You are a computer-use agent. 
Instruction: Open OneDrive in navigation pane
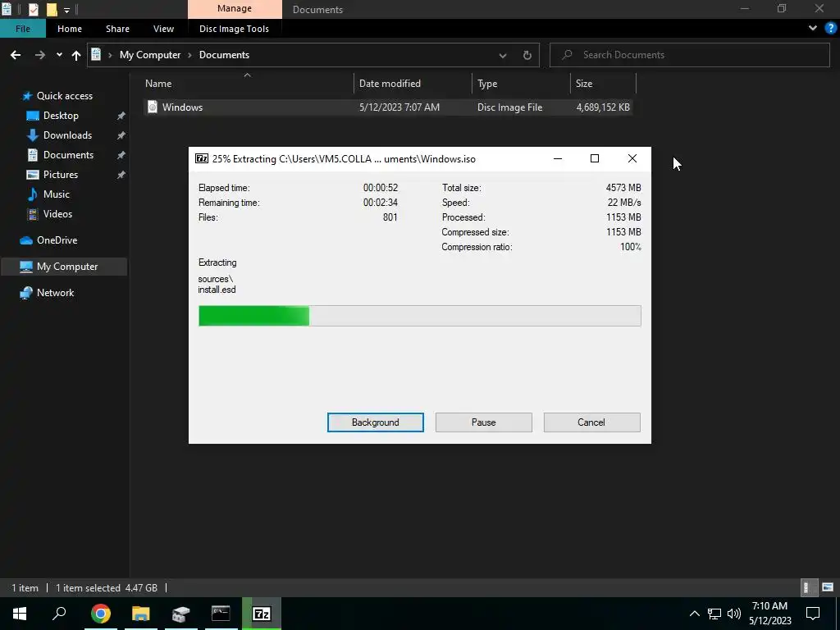57,240
